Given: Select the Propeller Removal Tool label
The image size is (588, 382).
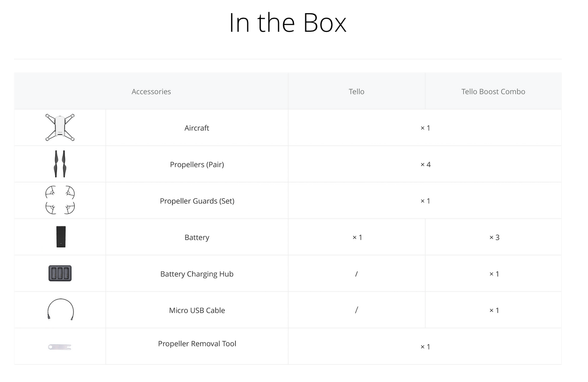Looking at the screenshot, I should (197, 344).
